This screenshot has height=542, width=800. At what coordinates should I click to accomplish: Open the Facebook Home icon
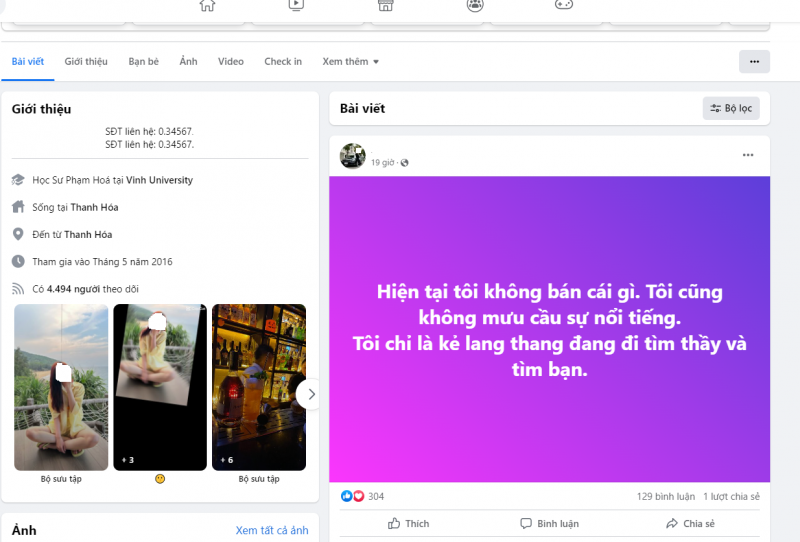click(x=207, y=5)
